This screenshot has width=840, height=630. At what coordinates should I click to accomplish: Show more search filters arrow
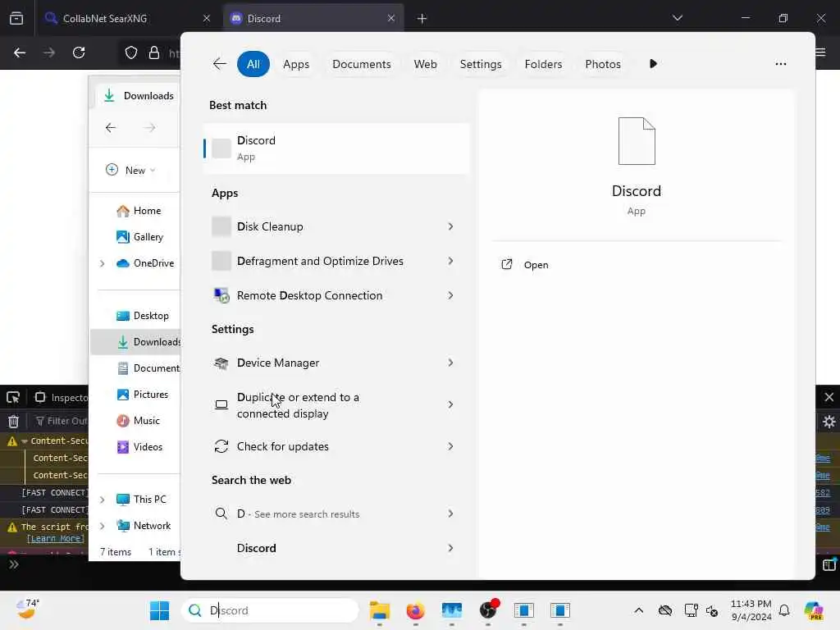click(x=653, y=64)
